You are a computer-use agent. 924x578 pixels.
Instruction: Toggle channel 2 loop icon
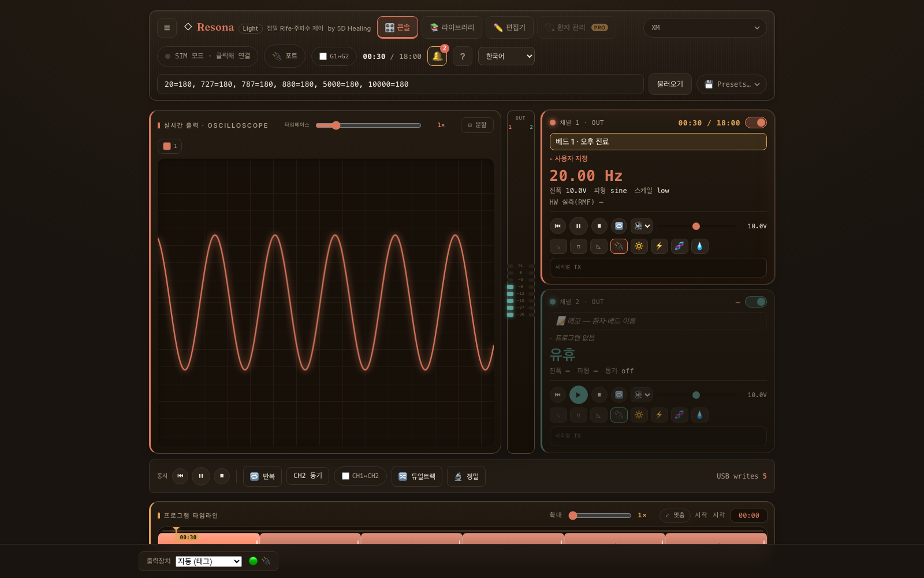[619, 395]
